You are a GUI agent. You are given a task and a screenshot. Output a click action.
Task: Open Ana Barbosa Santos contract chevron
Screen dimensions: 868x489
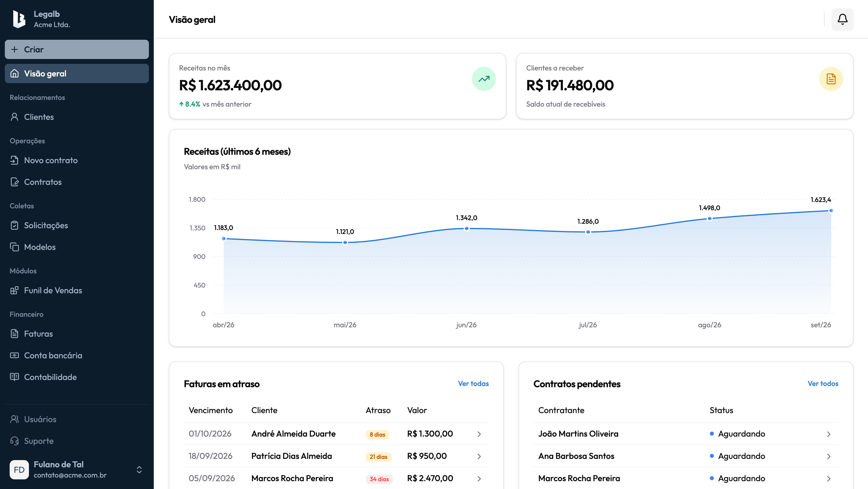pyautogui.click(x=828, y=456)
